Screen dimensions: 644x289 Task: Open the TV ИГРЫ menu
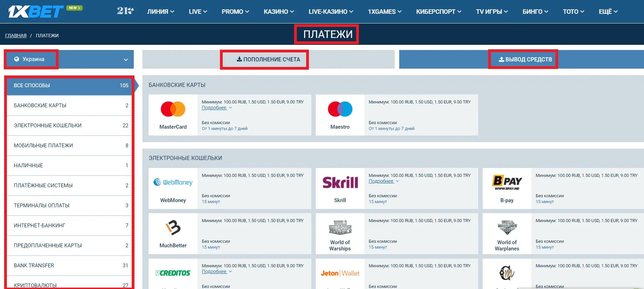click(x=492, y=12)
